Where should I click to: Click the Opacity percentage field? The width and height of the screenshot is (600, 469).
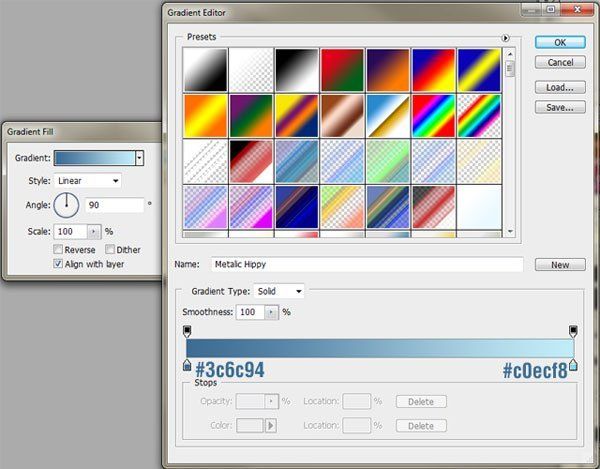tap(251, 401)
